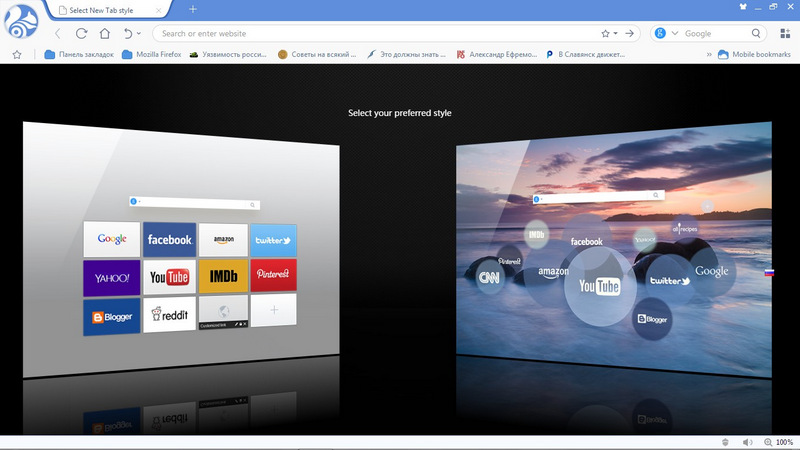800x450 pixels.
Task: Click the IMDb bubble in seascape preview
Action: tap(536, 235)
